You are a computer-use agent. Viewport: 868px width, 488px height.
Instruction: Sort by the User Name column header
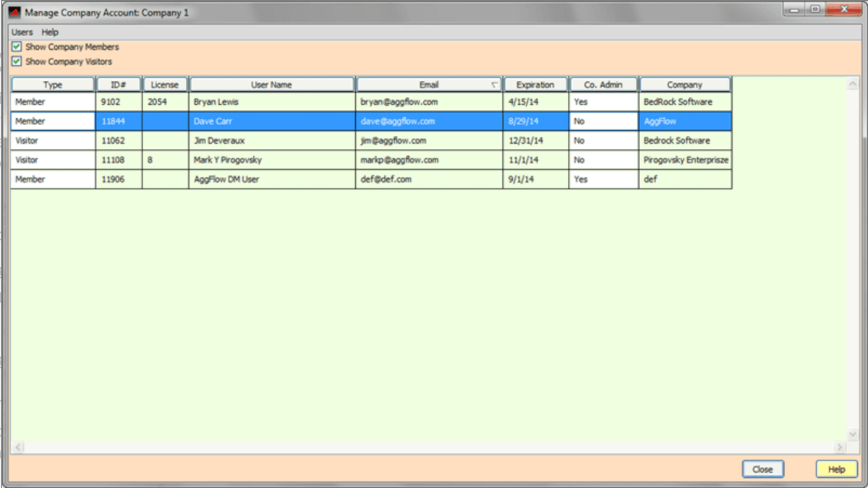click(x=271, y=85)
